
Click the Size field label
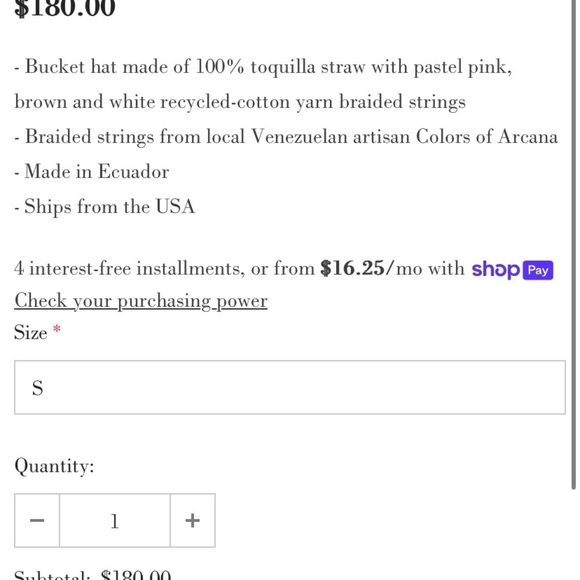(x=31, y=332)
